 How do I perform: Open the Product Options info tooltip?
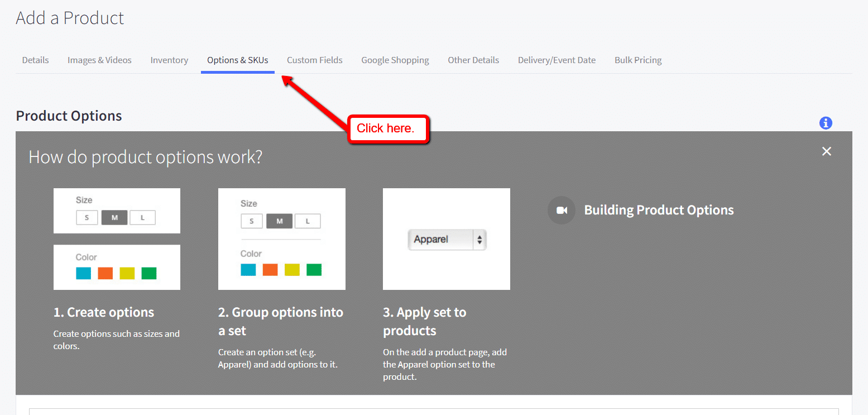pyautogui.click(x=826, y=123)
